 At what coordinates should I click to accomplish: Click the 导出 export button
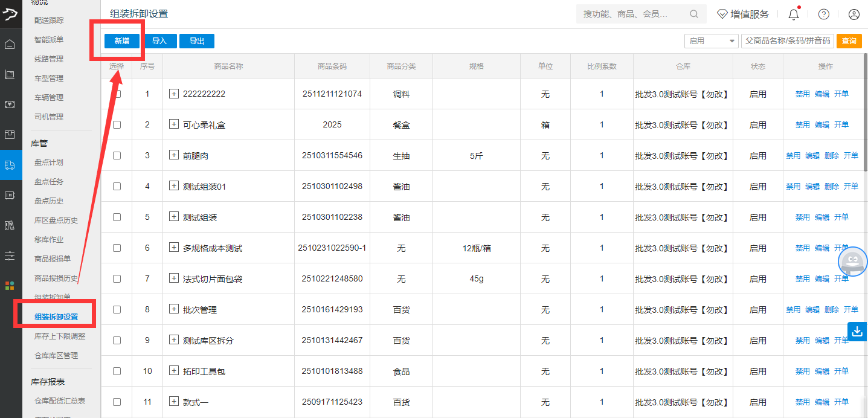tap(197, 41)
